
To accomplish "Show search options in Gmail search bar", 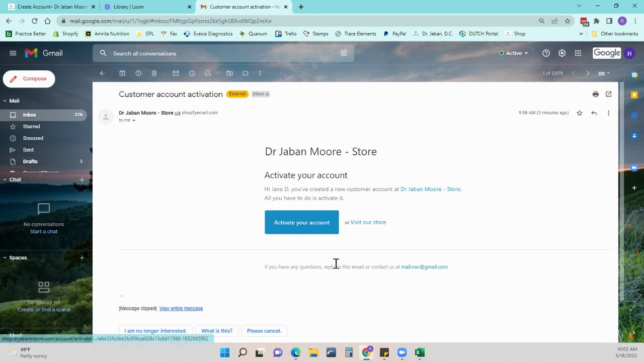I will (x=344, y=53).
